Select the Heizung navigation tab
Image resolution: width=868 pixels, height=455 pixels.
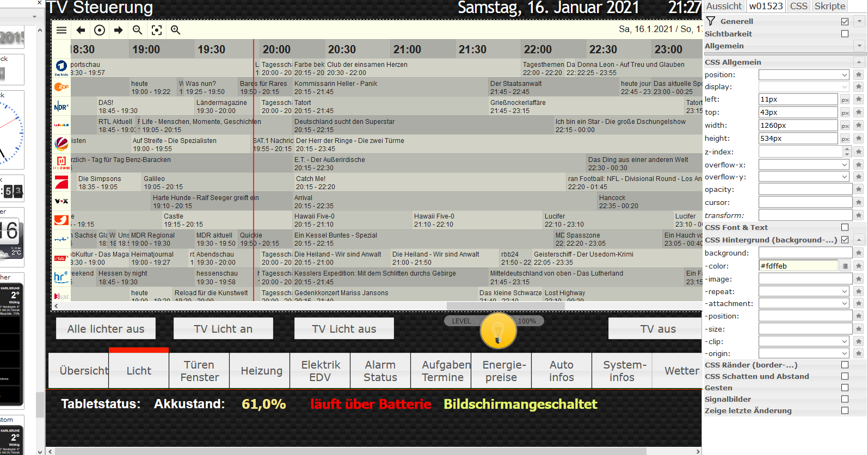(262, 371)
